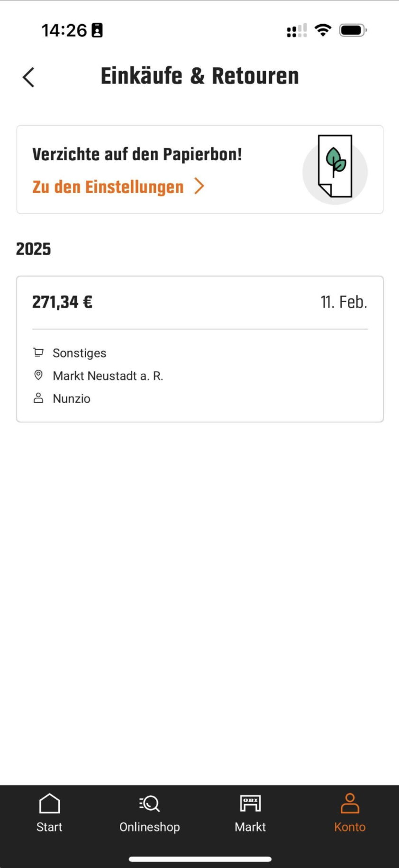Tap the location pin icon
This screenshot has height=868, width=399.
click(x=38, y=375)
